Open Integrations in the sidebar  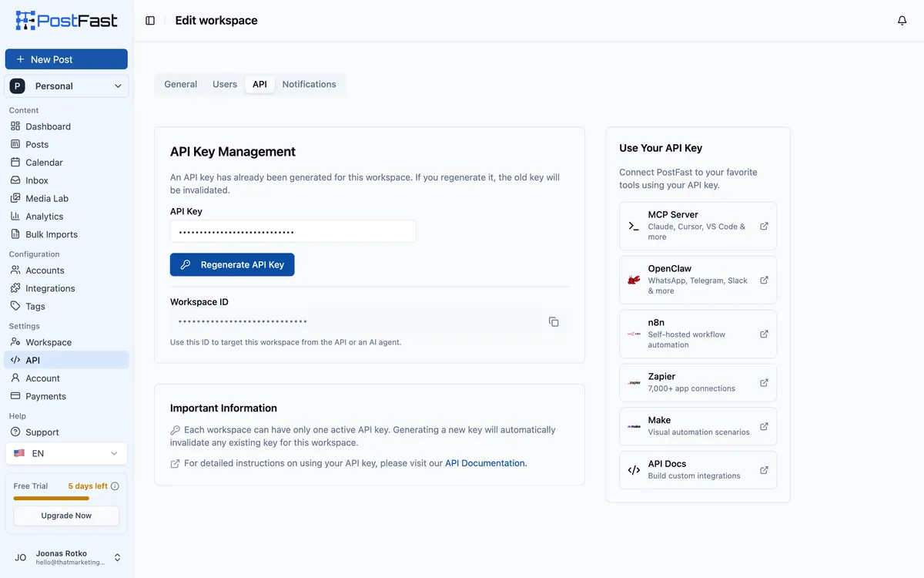click(x=67, y=288)
